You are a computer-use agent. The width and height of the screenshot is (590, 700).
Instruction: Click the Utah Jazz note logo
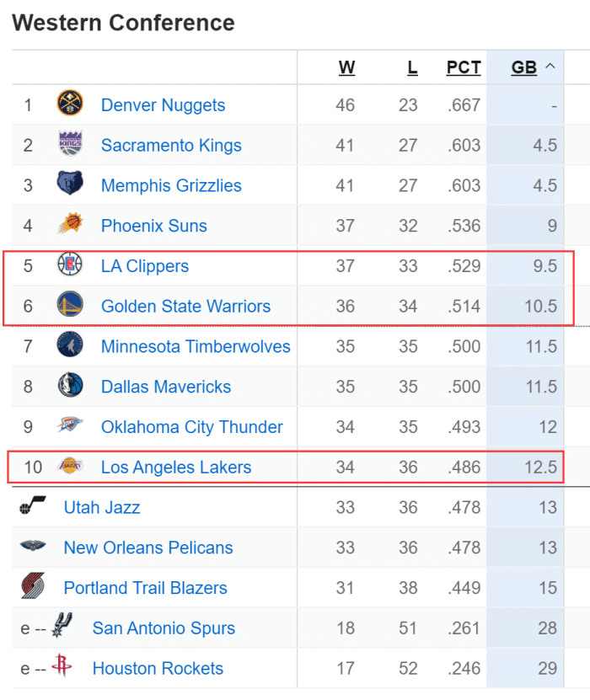(x=33, y=507)
